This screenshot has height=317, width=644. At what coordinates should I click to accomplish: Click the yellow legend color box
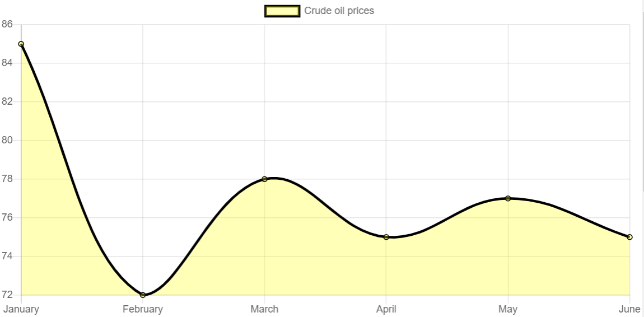pos(282,11)
